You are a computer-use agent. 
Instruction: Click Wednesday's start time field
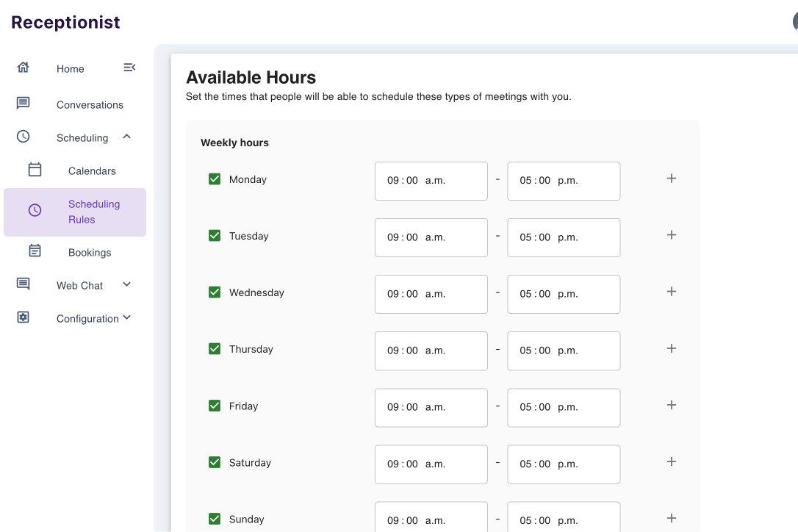431,294
